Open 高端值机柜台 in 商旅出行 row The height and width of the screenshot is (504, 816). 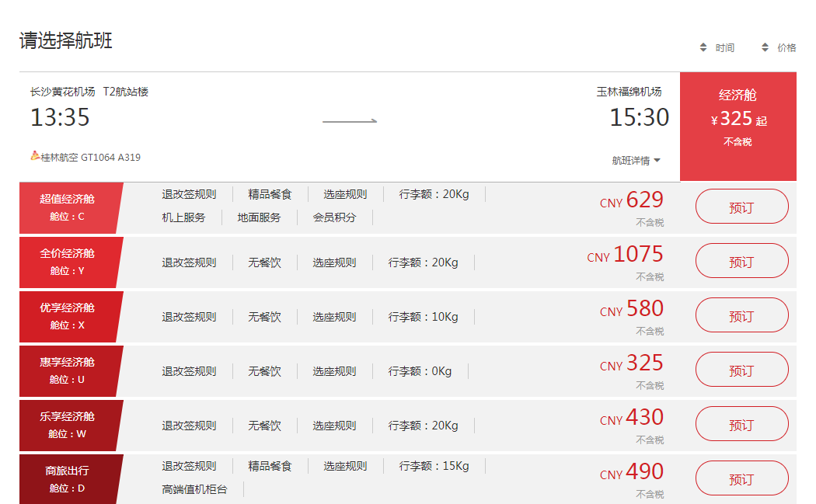pyautogui.click(x=194, y=489)
